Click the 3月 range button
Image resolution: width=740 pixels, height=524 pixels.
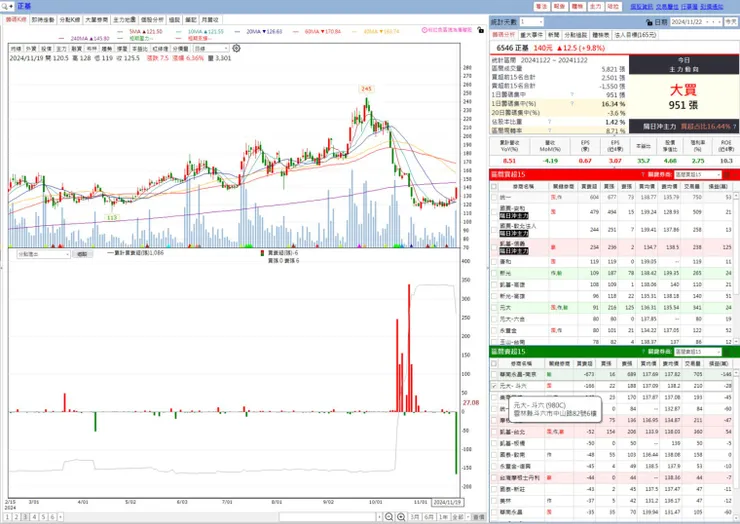(x=414, y=517)
